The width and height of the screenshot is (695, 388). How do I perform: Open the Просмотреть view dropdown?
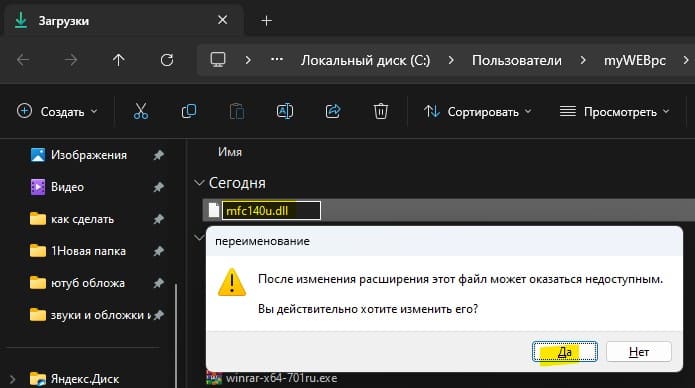[615, 111]
